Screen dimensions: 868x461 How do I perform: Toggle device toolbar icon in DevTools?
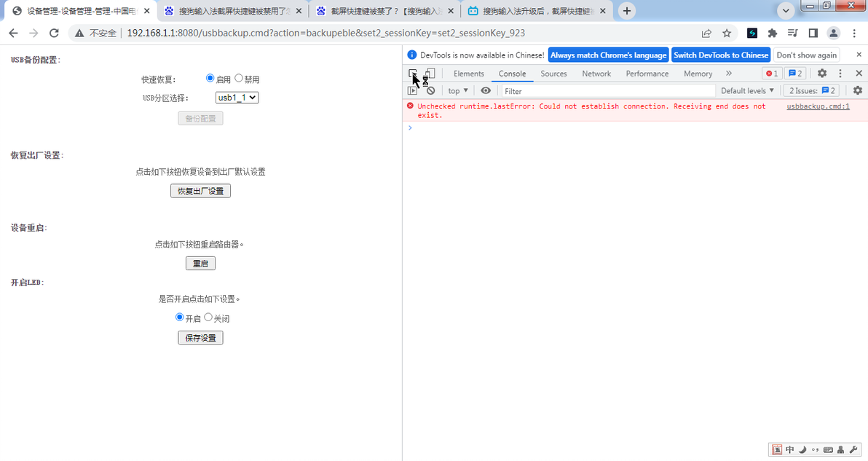(430, 74)
